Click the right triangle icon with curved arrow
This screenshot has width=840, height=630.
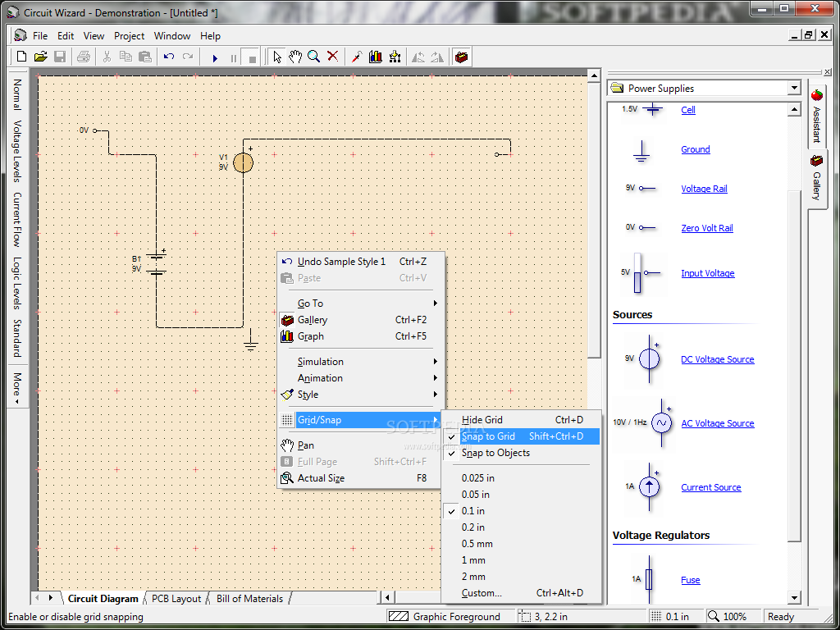point(437,57)
